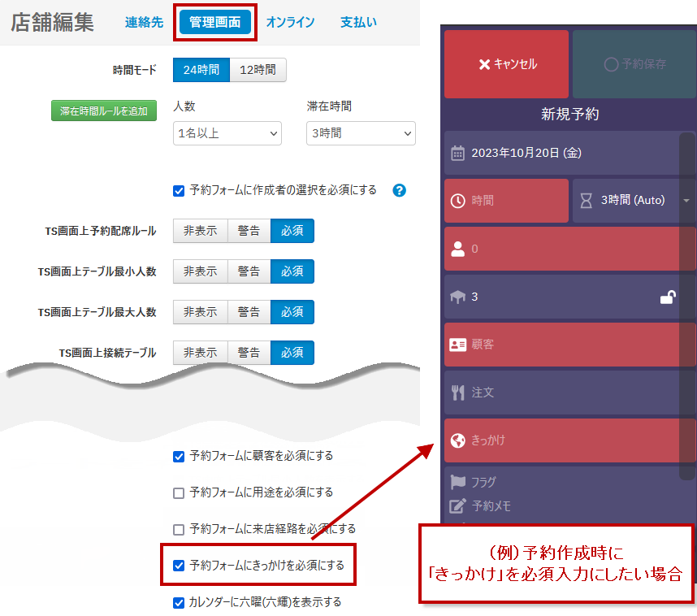Toggle the unlock padlock icon on table row
Image resolution: width=697 pixels, height=616 pixels.
pos(667,297)
